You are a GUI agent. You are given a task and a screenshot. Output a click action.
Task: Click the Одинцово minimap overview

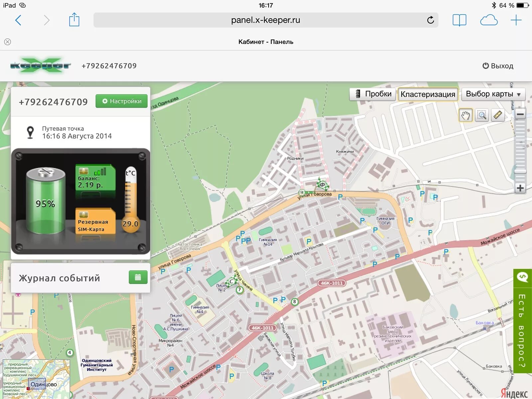coord(36,379)
